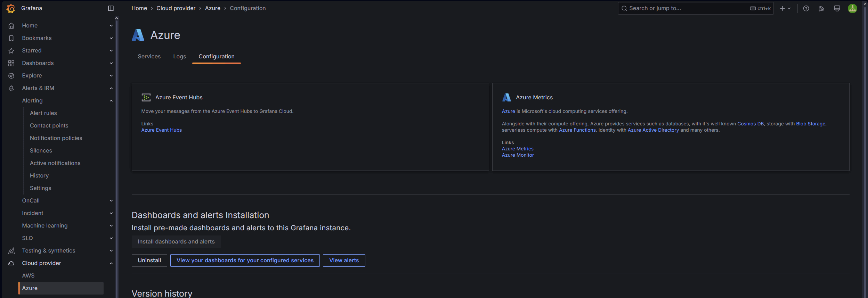
Task: Click the Grafana logo icon
Action: pos(11,8)
